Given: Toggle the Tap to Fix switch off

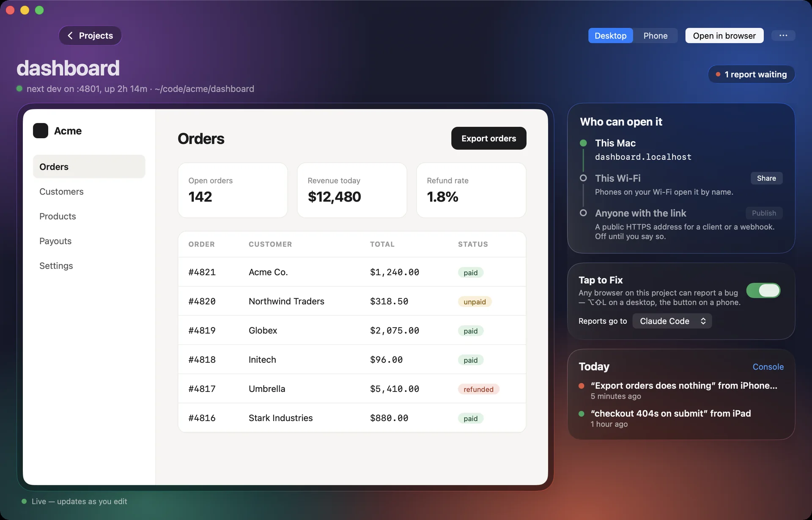Looking at the screenshot, I should click(763, 290).
